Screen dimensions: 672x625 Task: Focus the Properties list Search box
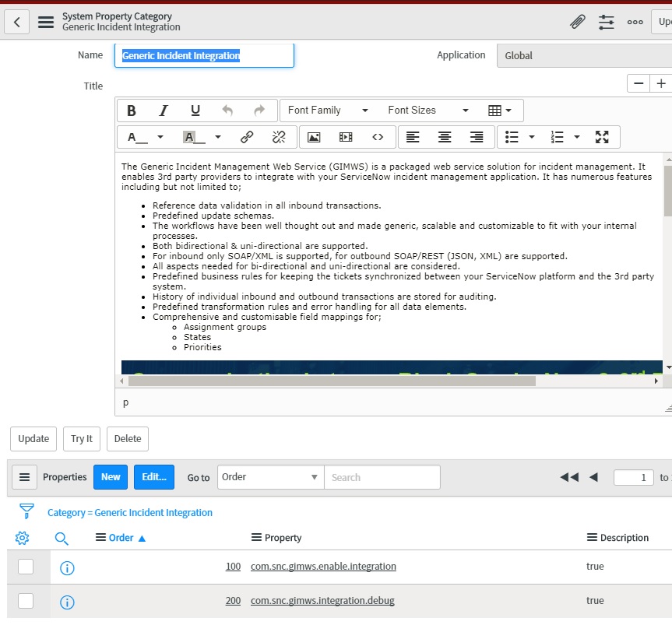[x=382, y=477]
